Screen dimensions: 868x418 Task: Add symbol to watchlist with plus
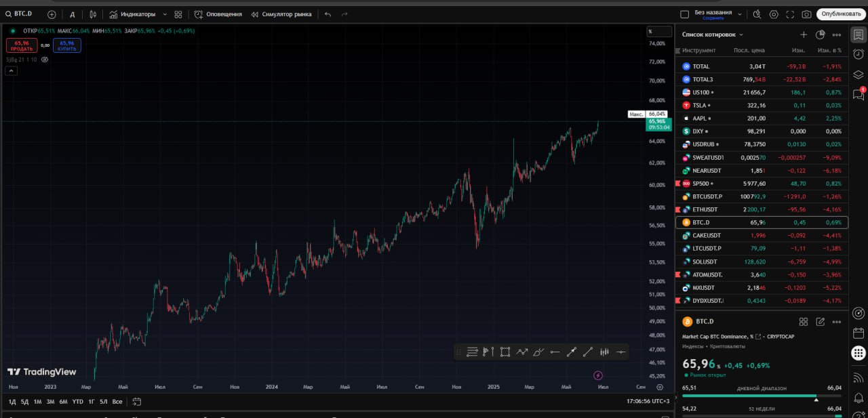click(x=804, y=35)
